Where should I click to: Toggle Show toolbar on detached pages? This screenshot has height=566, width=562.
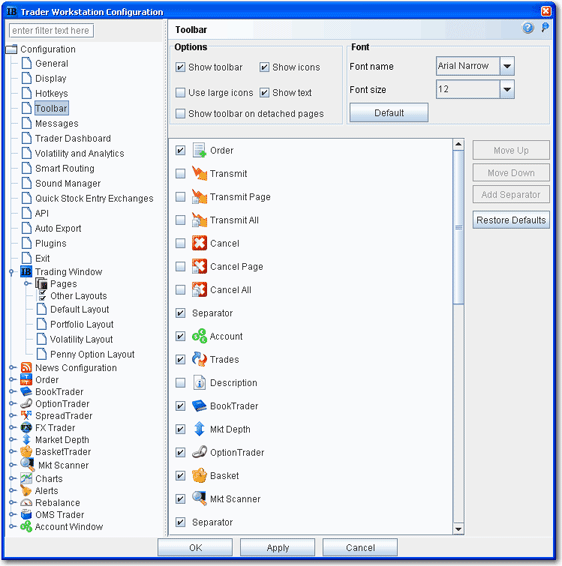[x=180, y=114]
